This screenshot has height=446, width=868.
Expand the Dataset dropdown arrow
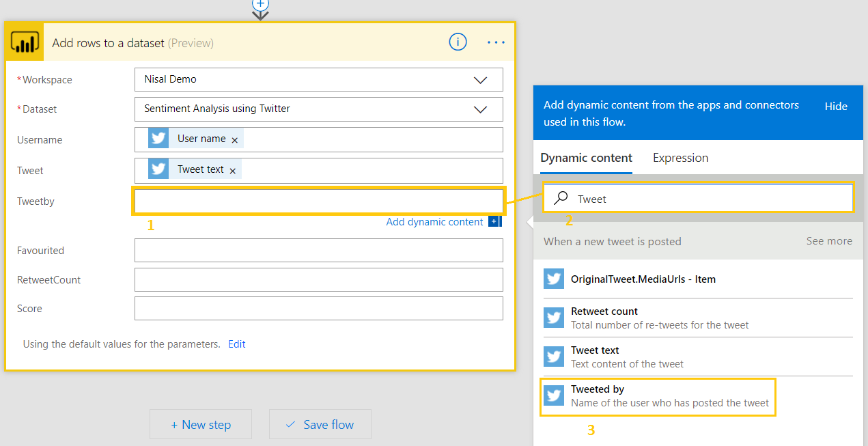[x=480, y=109]
